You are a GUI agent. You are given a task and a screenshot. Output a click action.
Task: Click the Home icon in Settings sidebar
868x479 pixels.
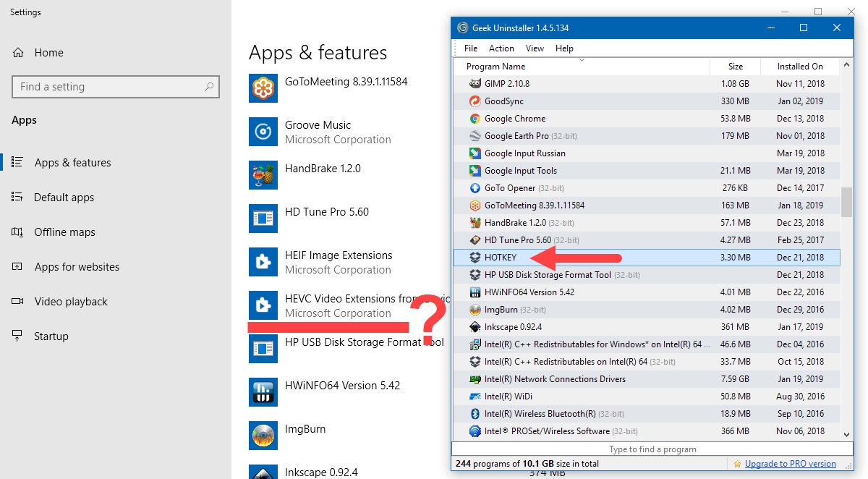coord(18,53)
